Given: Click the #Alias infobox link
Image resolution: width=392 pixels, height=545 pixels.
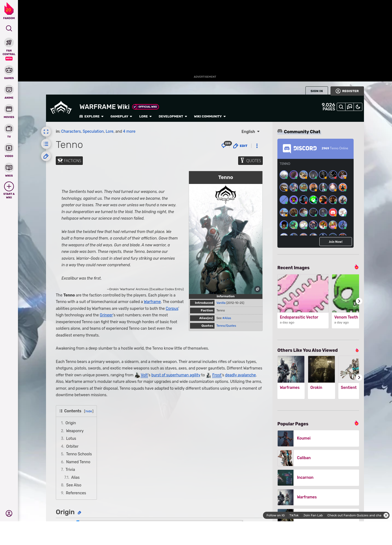Looking at the screenshot, I should (x=227, y=318).
